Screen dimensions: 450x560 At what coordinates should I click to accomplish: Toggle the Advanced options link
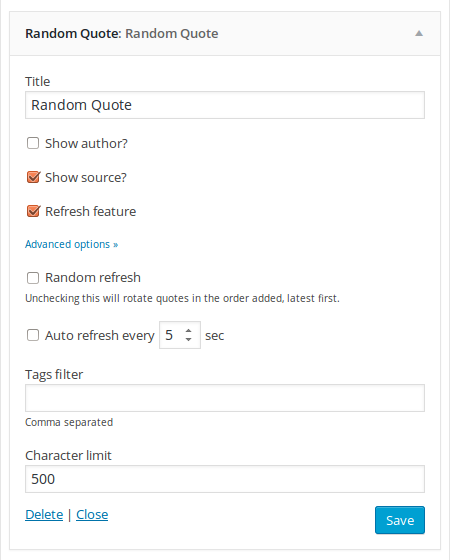click(x=71, y=244)
